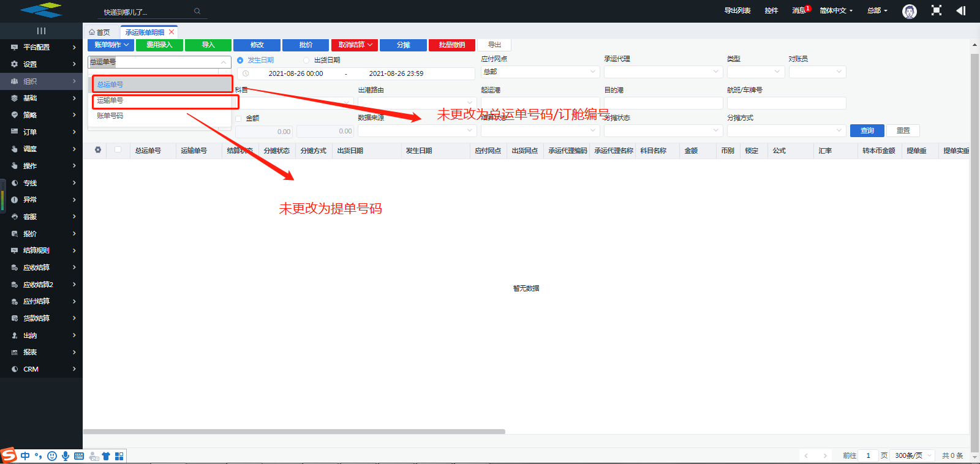Select 发生日期 radio button

(240, 60)
